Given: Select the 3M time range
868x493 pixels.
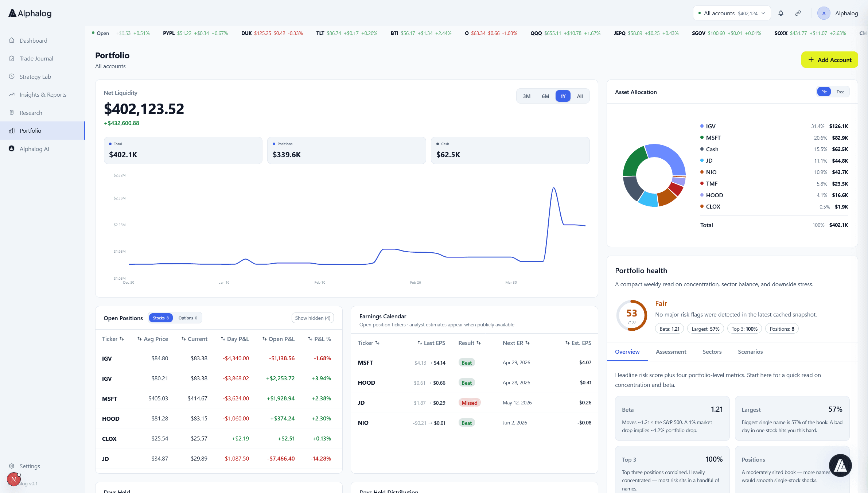Looking at the screenshot, I should [x=526, y=96].
